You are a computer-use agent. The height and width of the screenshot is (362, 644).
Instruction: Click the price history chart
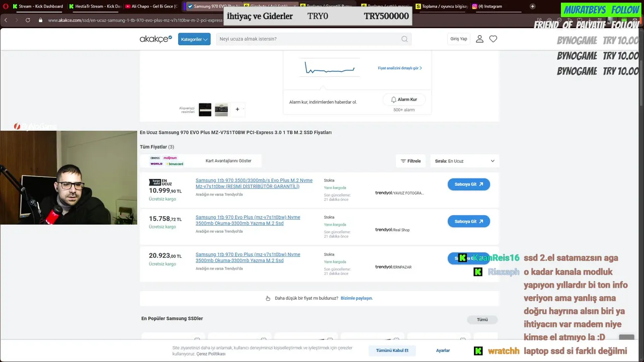pyautogui.click(x=330, y=67)
